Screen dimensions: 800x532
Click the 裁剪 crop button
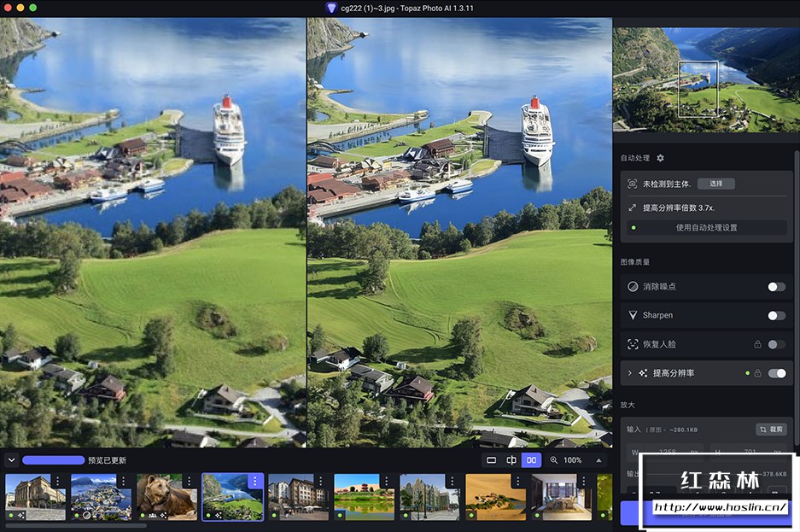pyautogui.click(x=771, y=430)
